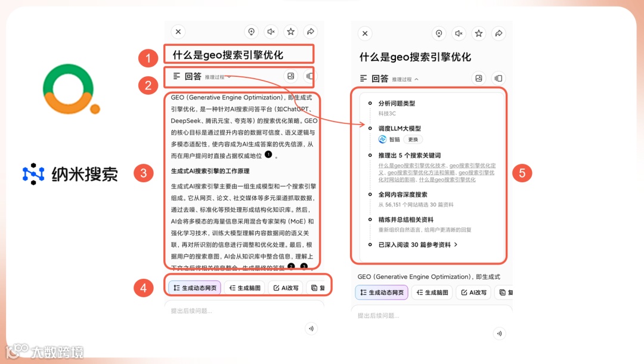The width and height of the screenshot is (644, 364).
Task: Open the image icon beside 回答 in left panel
Action: click(291, 76)
